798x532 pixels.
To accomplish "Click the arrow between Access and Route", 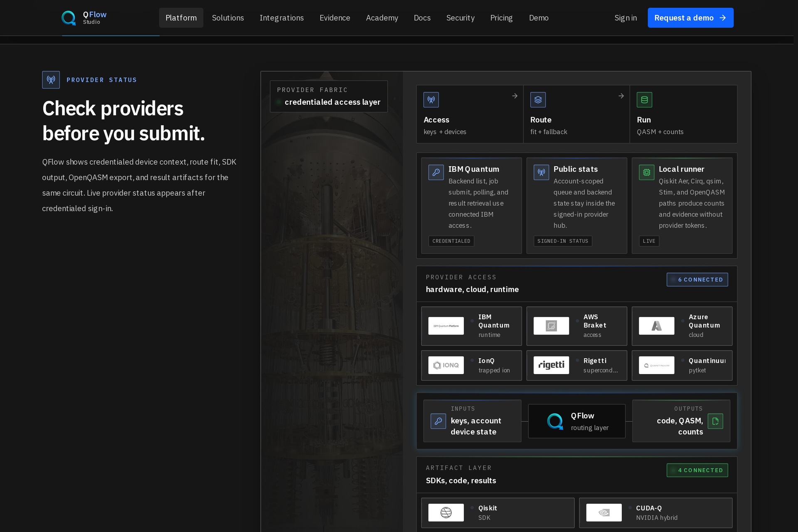I will 515,96.
